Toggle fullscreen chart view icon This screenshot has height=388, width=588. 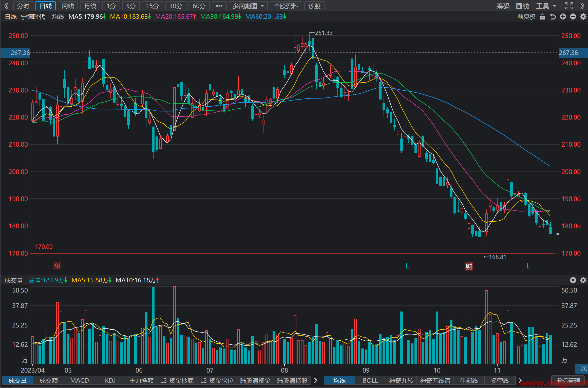569,6
